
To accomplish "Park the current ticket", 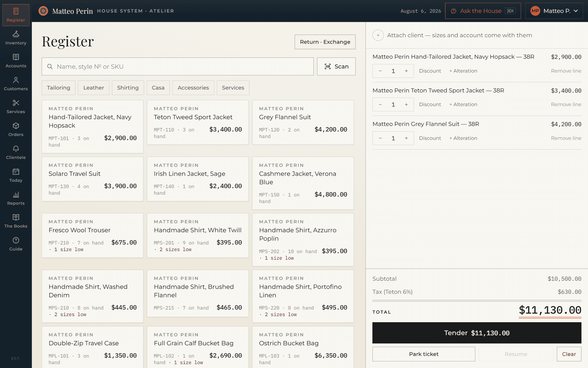I will click(x=424, y=354).
